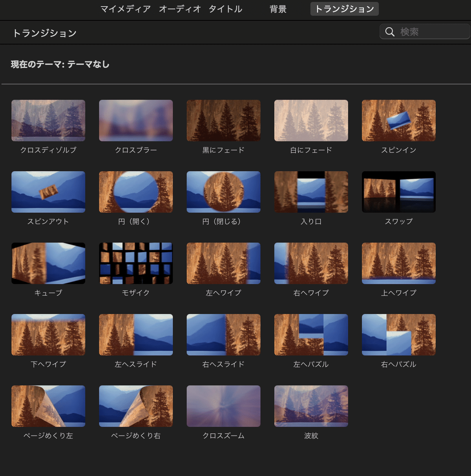This screenshot has height=476, width=471.
Task: Click the 波紋 label text
Action: 311,435
